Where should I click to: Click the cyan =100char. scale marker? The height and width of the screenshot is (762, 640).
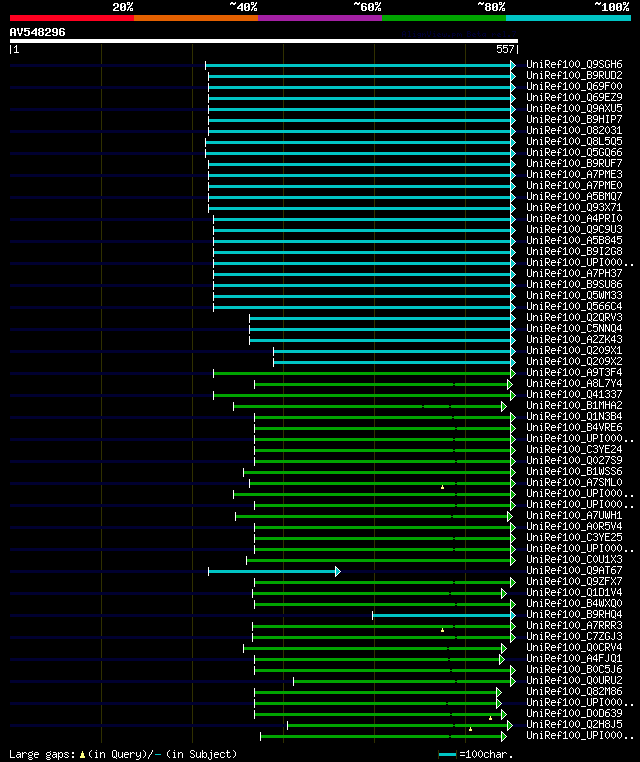[447, 754]
